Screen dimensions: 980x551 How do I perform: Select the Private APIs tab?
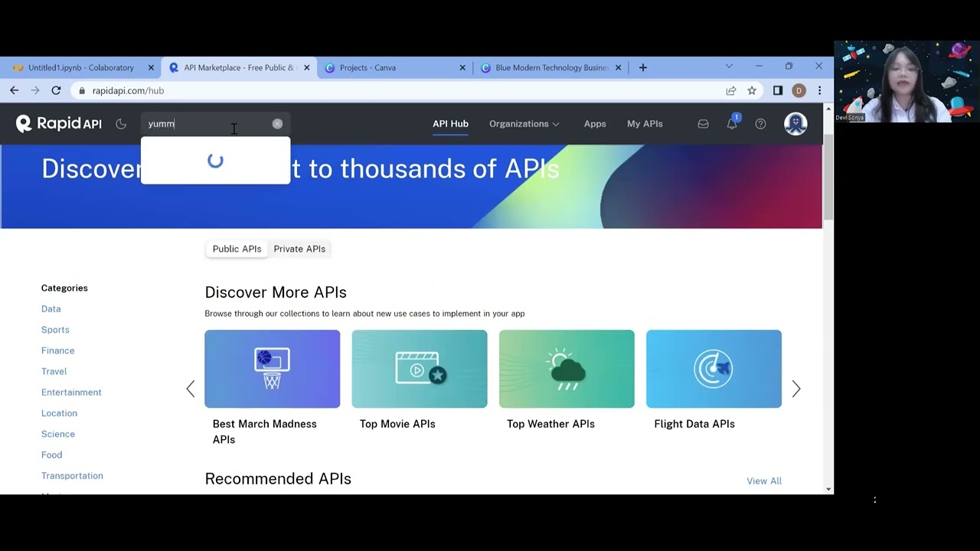point(299,249)
